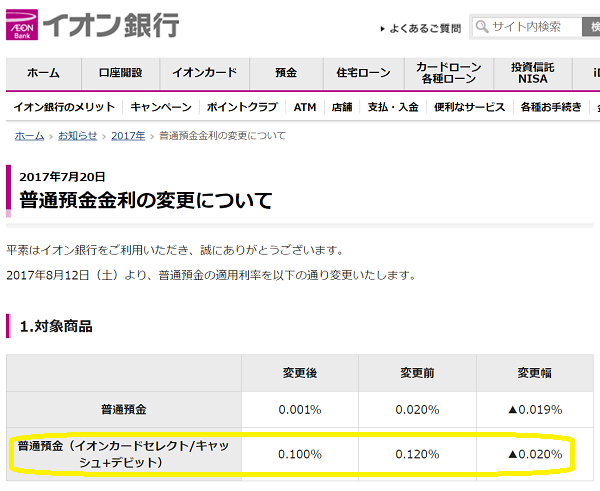The height and width of the screenshot is (491, 600).
Task: Select ポイントクラブ in sub navigation
Action: pyautogui.click(x=242, y=107)
